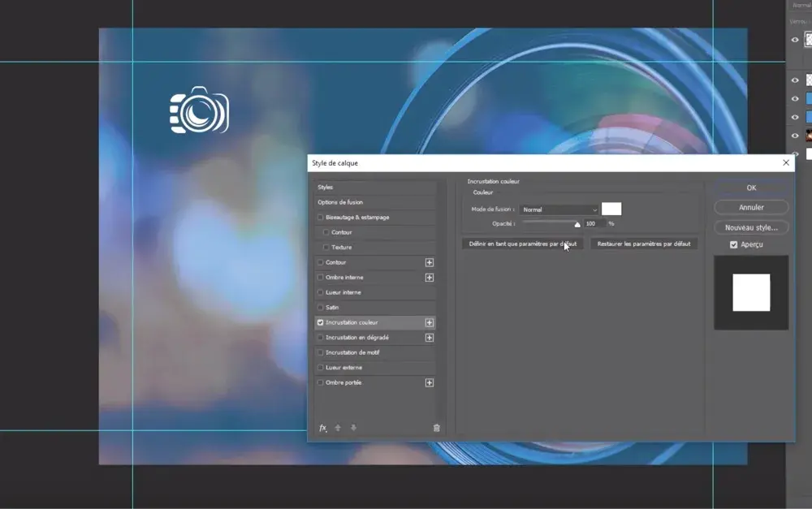
Task: Select the Styles entry in the list
Action: pyautogui.click(x=375, y=188)
